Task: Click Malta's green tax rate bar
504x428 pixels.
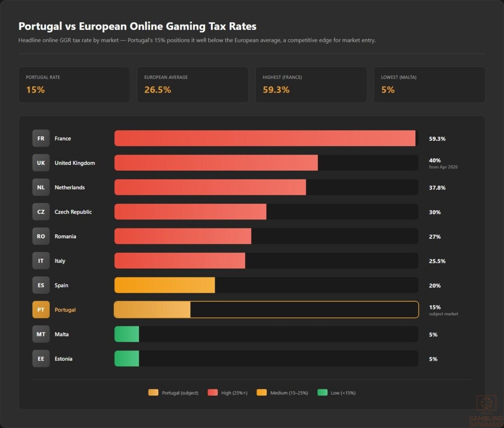Action: click(x=126, y=334)
